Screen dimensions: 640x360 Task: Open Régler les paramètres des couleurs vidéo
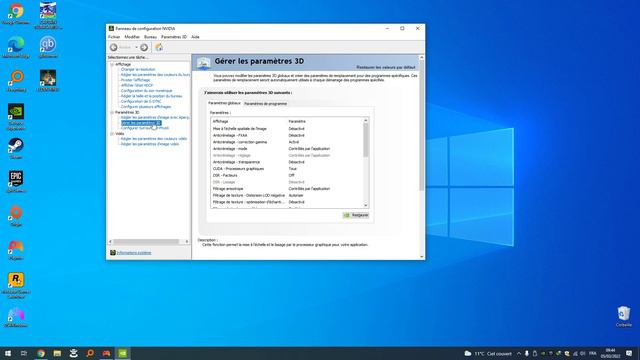pos(154,139)
